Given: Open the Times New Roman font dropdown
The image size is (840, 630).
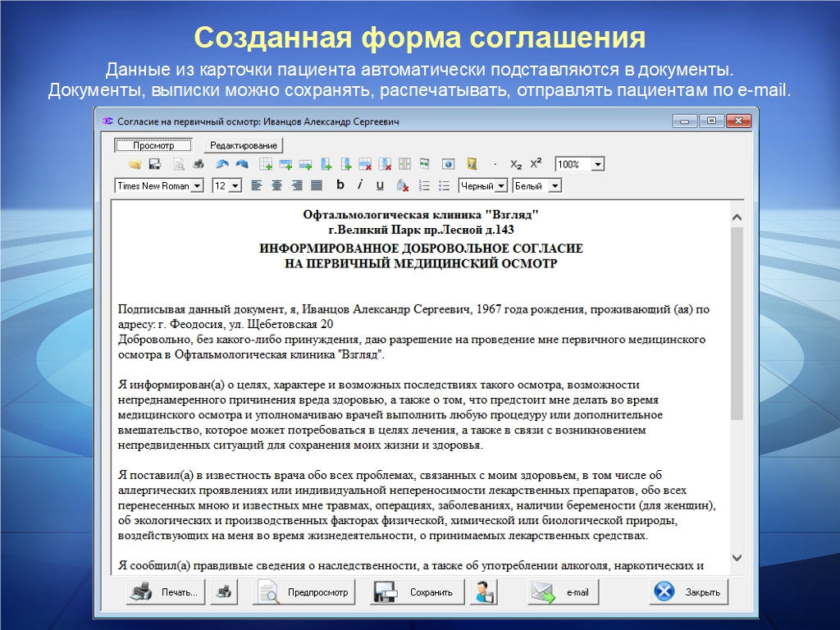Looking at the screenshot, I should 197,186.
